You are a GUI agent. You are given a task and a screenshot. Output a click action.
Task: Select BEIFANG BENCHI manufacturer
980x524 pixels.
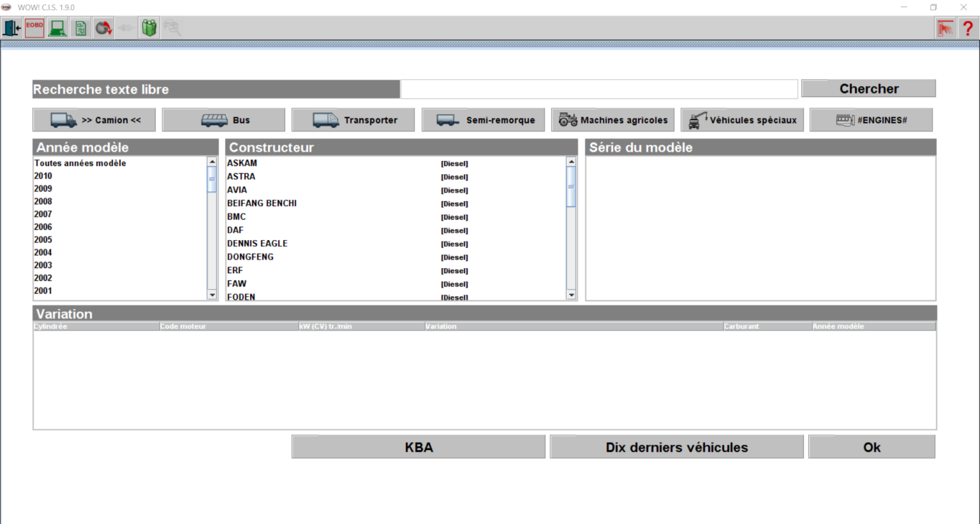396,204
